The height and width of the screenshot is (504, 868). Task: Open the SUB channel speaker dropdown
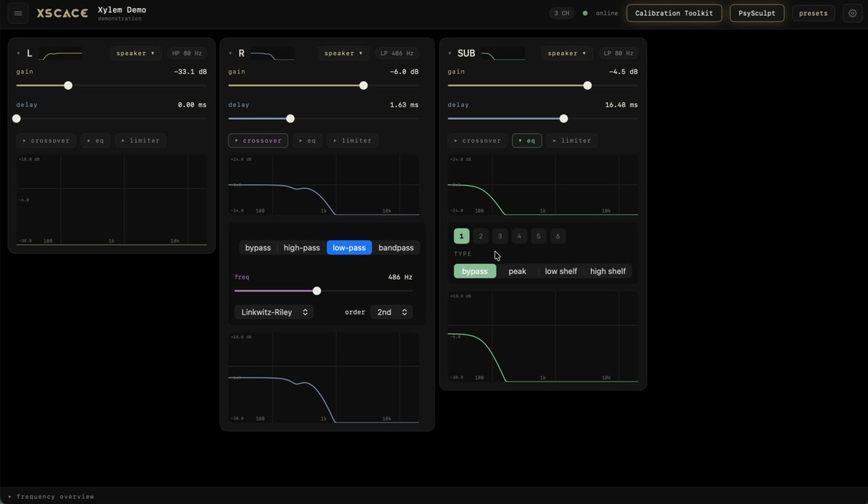click(x=567, y=54)
